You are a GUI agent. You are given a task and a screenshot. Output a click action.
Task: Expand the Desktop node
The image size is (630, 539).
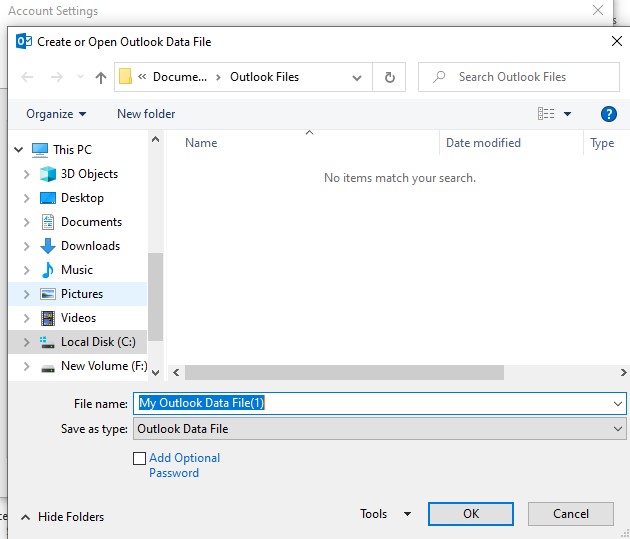coord(27,198)
